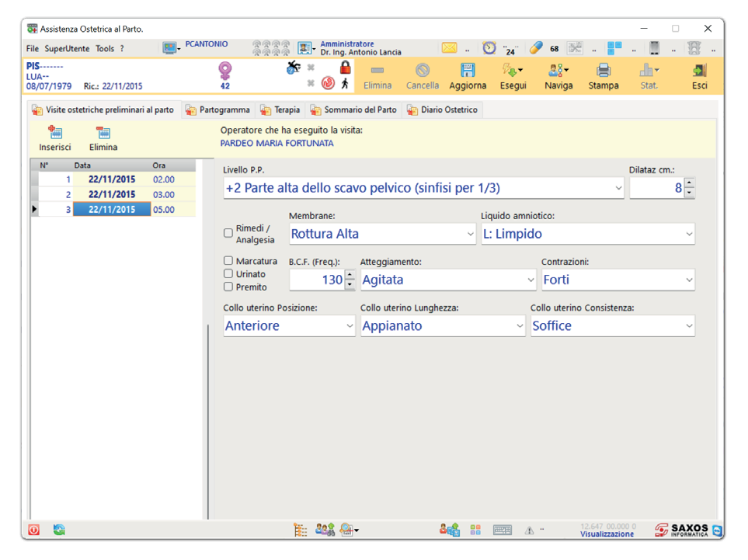Click the Esci exit icon
Viewport: 748px width, 560px height.
[699, 71]
